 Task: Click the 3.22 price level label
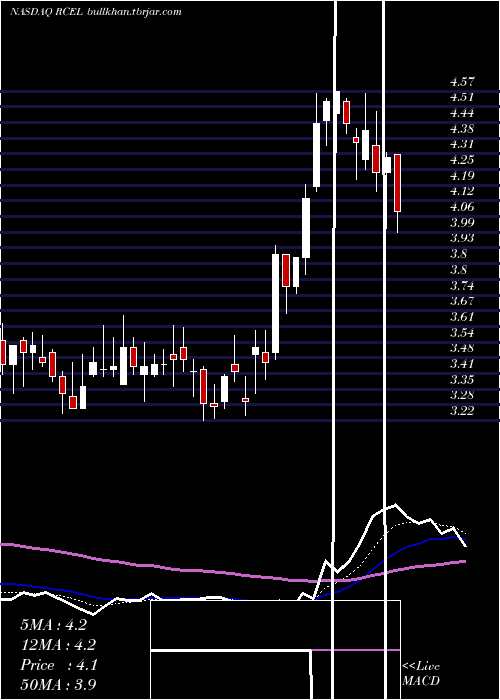point(462,411)
